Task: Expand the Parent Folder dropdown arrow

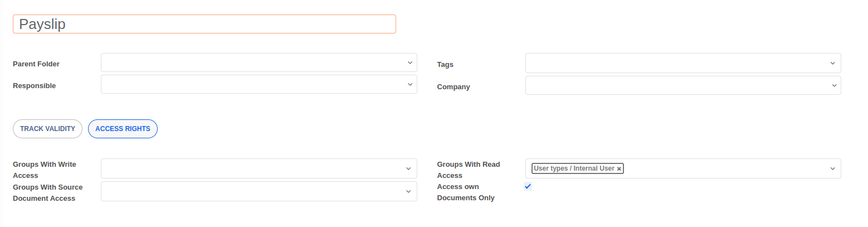Action: (410, 62)
